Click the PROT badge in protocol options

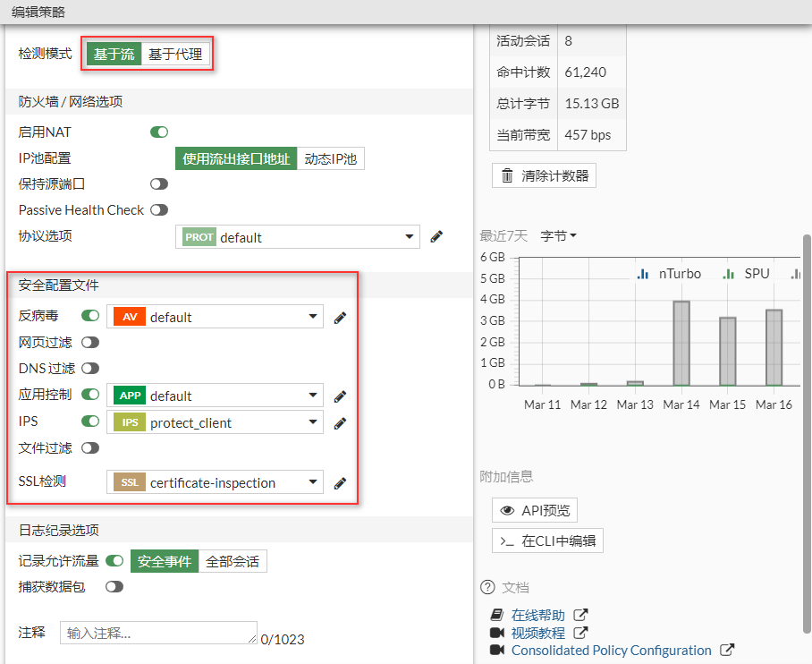coord(199,237)
